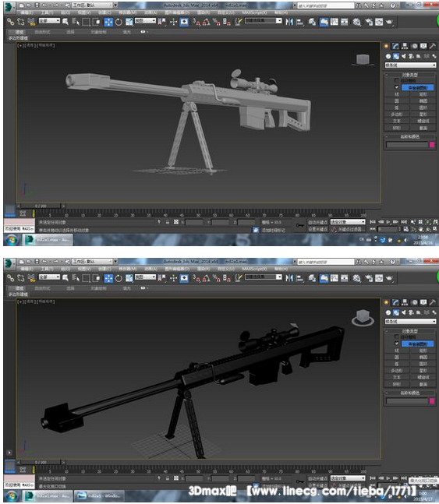Toggle AutoGrid checkbox in upper screenshot
The width and height of the screenshot is (439, 504).
(397, 80)
